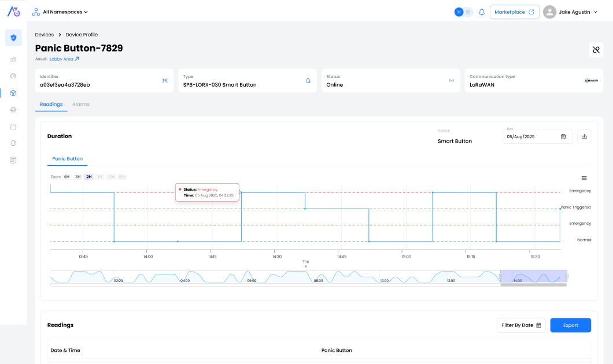Switch to dark mode with moon toggle
The height and width of the screenshot is (364, 613).
click(468, 12)
